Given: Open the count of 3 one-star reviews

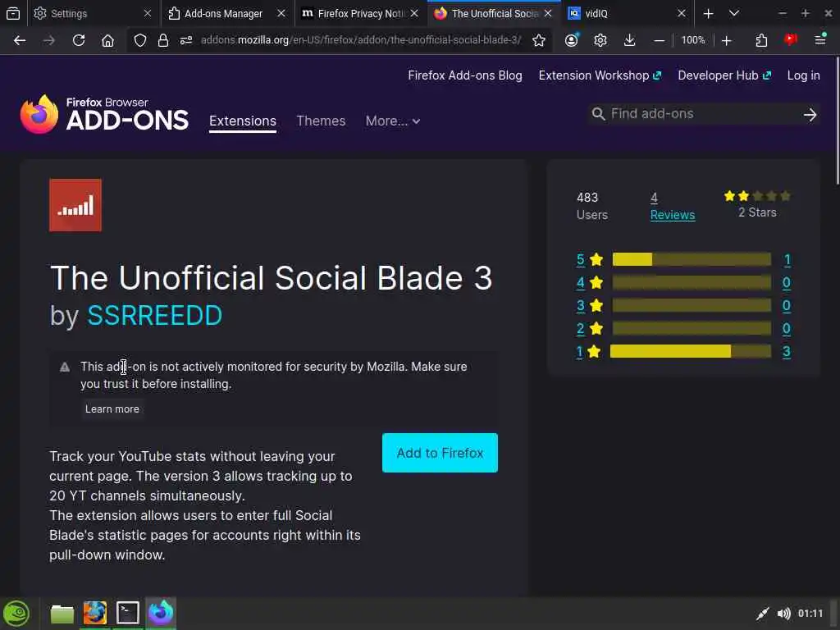Looking at the screenshot, I should point(787,351).
